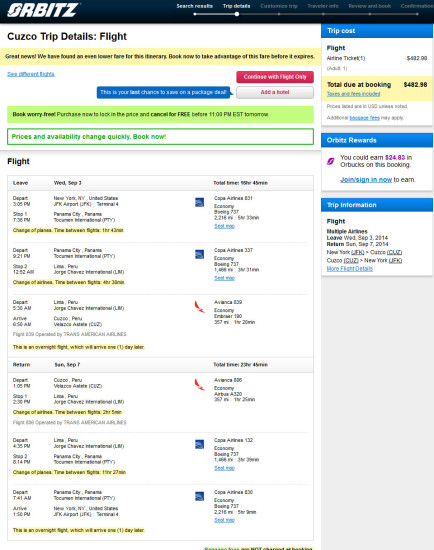Click the Orbitz logo
434x550 pixels.
coord(43,10)
